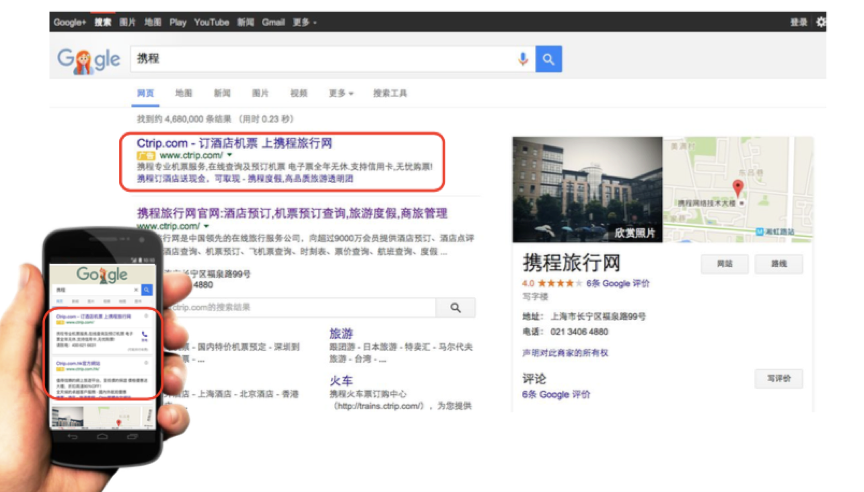This screenshot has width=864, height=492.
Task: Open settings gear icon in top bar
Action: (x=821, y=22)
